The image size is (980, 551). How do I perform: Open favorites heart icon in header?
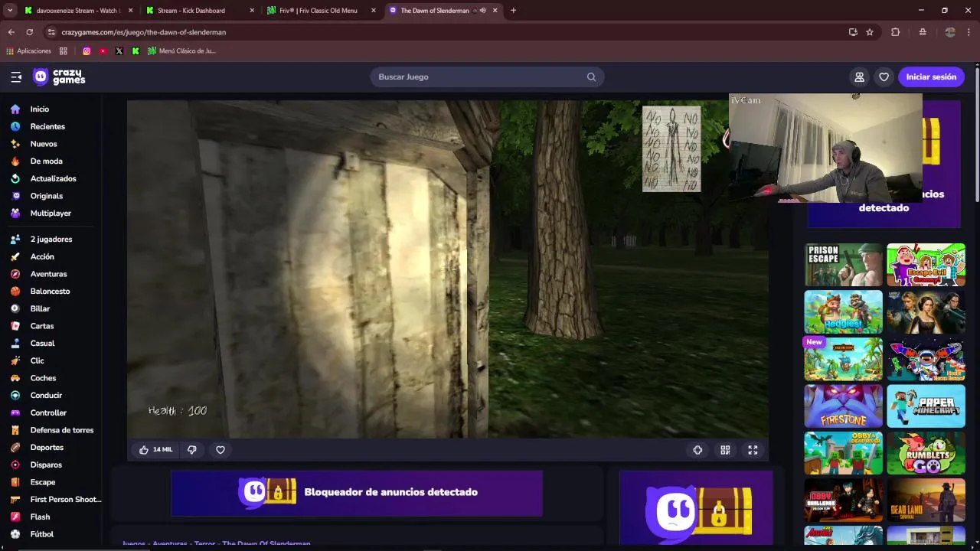pyautogui.click(x=884, y=77)
